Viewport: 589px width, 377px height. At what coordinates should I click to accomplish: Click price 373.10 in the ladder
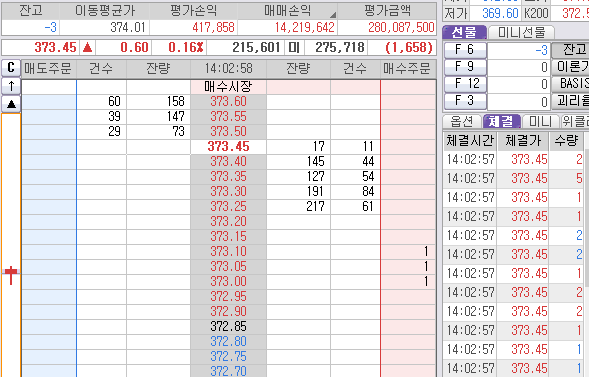(228, 252)
